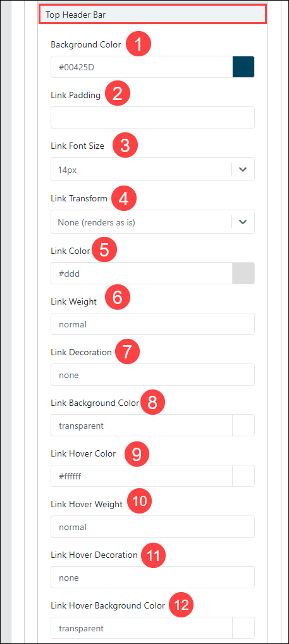Click the Link Weight normal field
Viewport: 289px width, 644px height.
point(152,324)
